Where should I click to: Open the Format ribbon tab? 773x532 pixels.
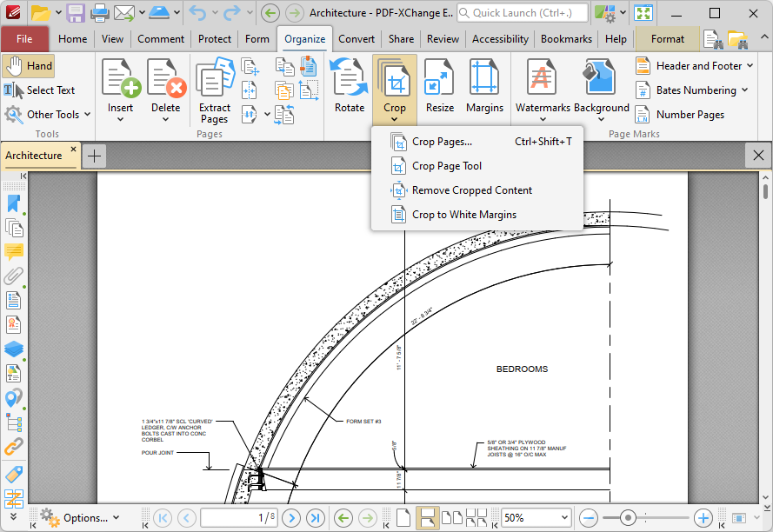(x=668, y=39)
